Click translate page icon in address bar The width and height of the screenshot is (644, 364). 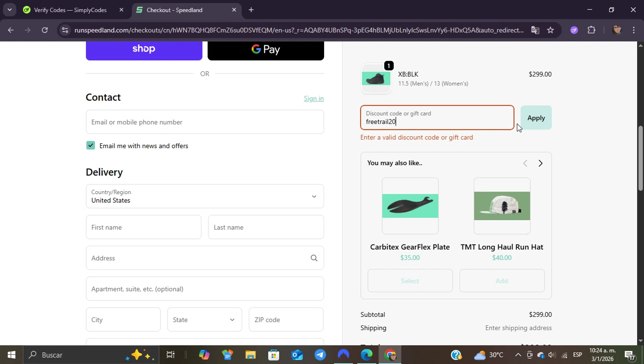coord(535,30)
